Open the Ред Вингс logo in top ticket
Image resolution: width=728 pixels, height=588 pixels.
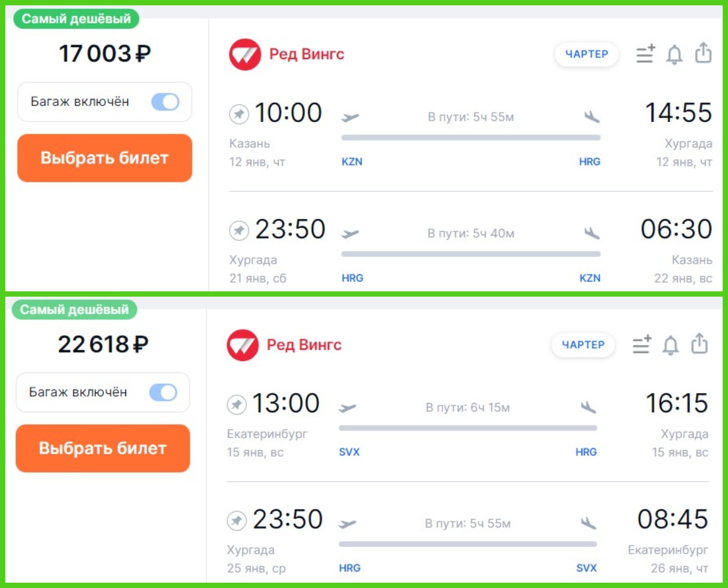(245, 54)
